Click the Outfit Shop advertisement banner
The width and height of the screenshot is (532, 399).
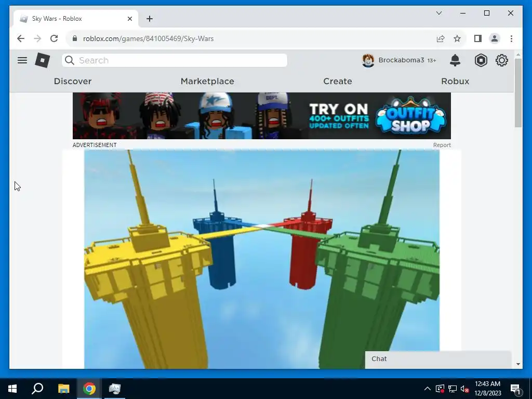point(262,116)
